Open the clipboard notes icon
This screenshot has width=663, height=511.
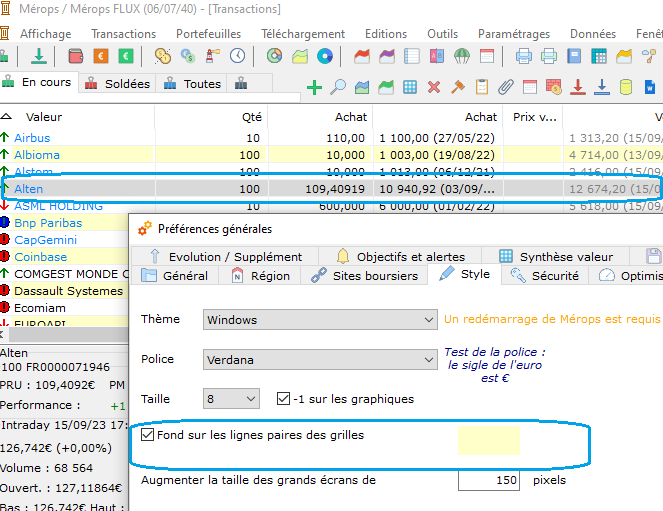(482, 87)
